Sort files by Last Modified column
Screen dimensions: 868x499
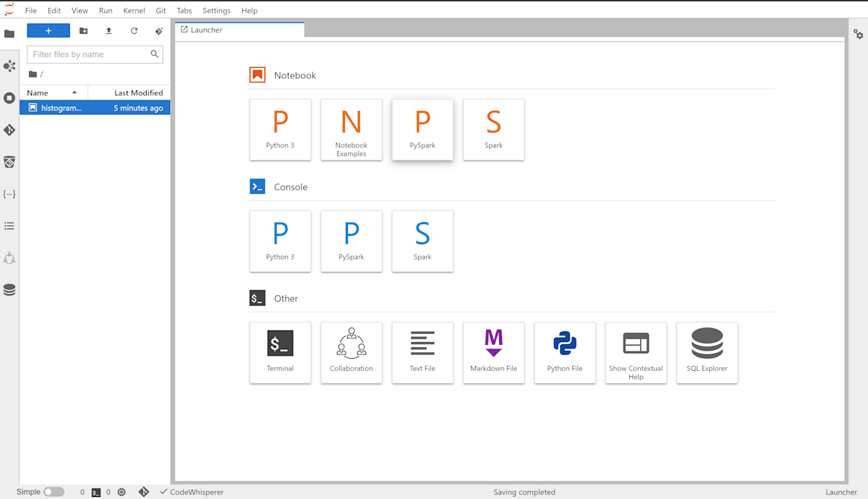pos(129,93)
